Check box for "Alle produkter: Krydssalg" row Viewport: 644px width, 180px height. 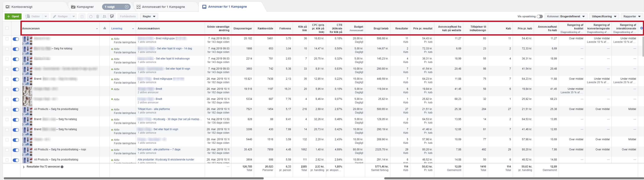point(7,160)
